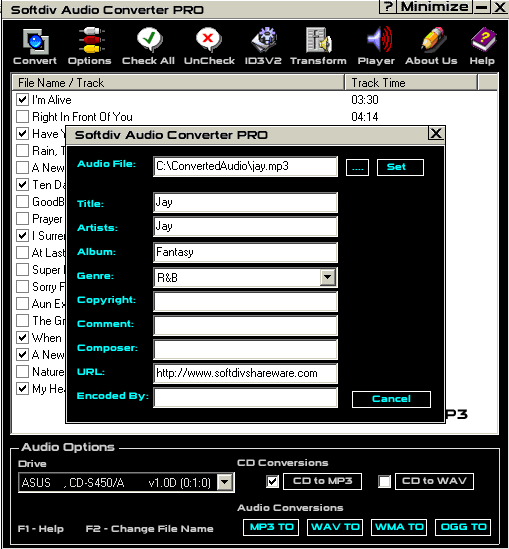The height and width of the screenshot is (549, 509).
Task: Click the UnCheck red X icon
Action: [209, 40]
